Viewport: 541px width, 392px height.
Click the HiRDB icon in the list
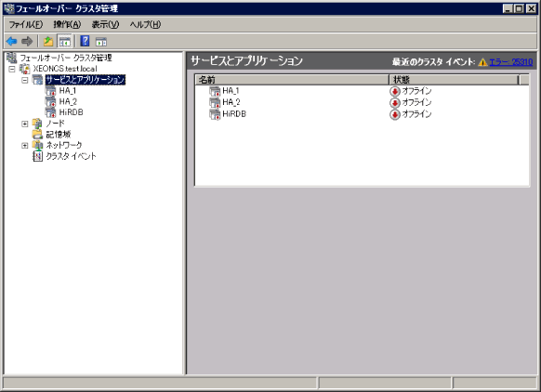tap(215, 114)
